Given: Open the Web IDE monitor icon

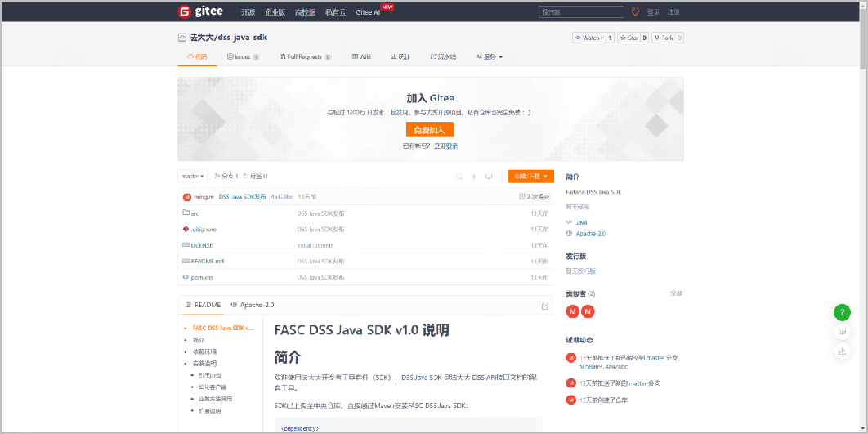Looking at the screenshot, I should coord(489,177).
